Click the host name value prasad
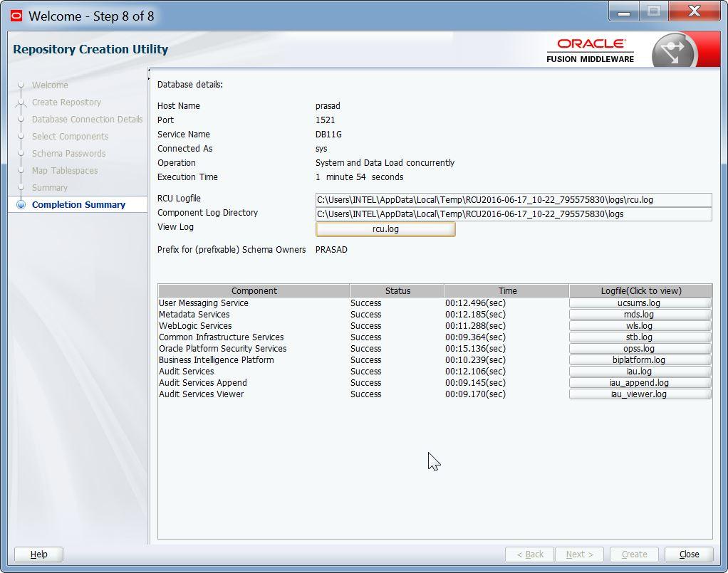This screenshot has height=573, width=728. [328, 106]
